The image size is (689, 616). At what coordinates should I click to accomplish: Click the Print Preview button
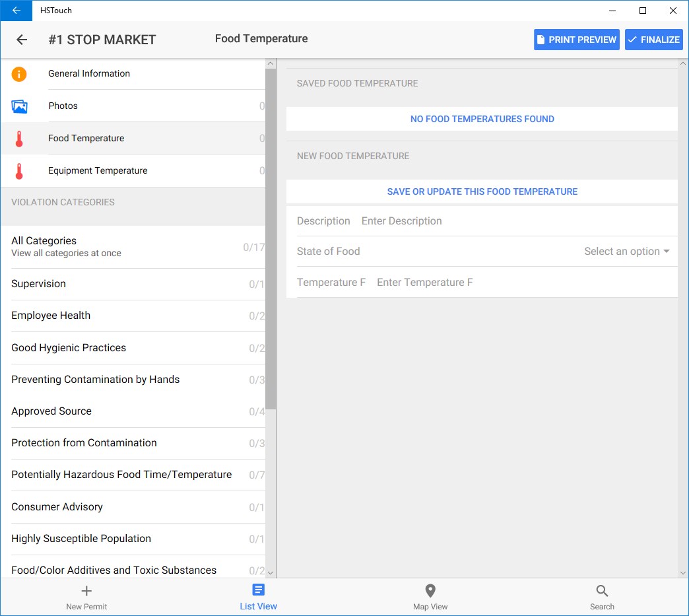point(577,40)
